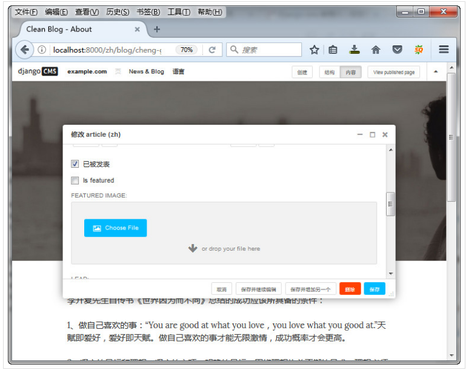
Task: Open the 文件(F) menu
Action: pyautogui.click(x=26, y=12)
